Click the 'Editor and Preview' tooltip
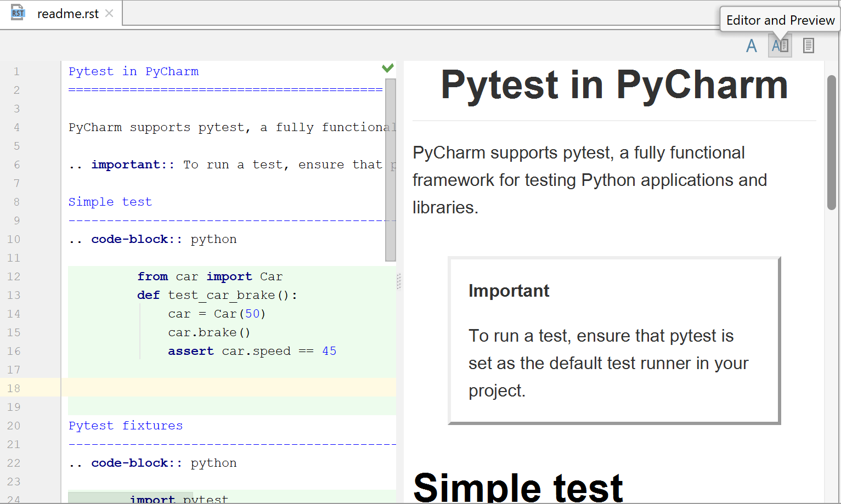 click(780, 20)
